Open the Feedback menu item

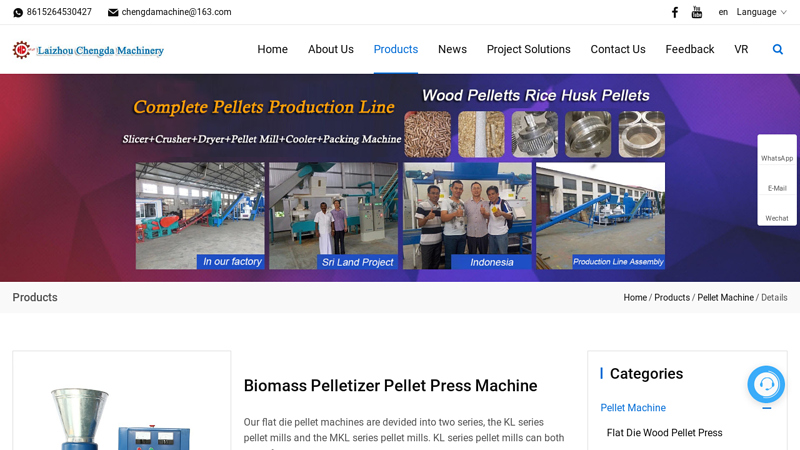tap(690, 49)
